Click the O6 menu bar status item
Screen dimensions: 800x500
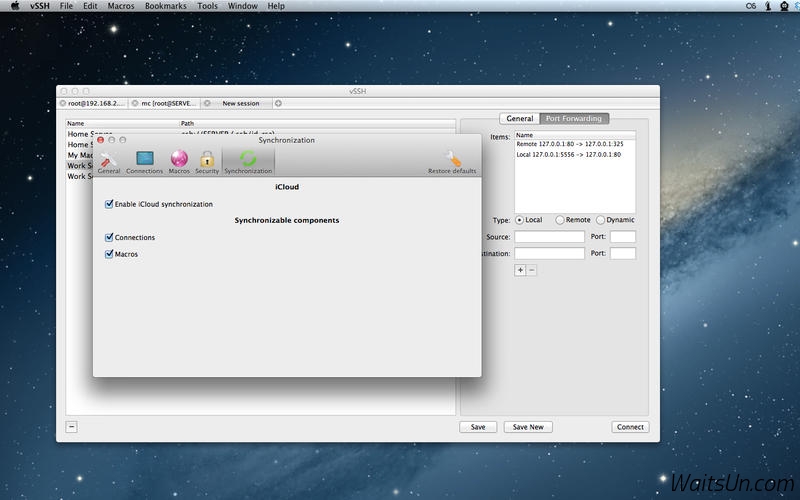coord(751,6)
